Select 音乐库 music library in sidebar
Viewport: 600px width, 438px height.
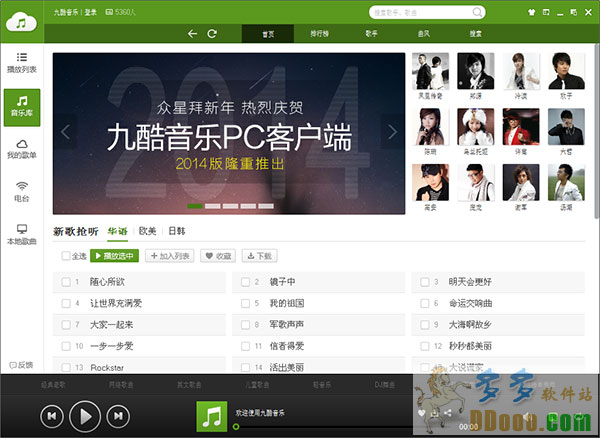tap(22, 107)
